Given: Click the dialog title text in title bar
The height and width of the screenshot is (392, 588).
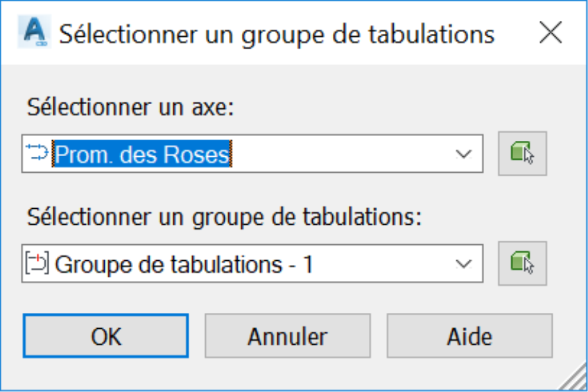Looking at the screenshot, I should pos(277,35).
